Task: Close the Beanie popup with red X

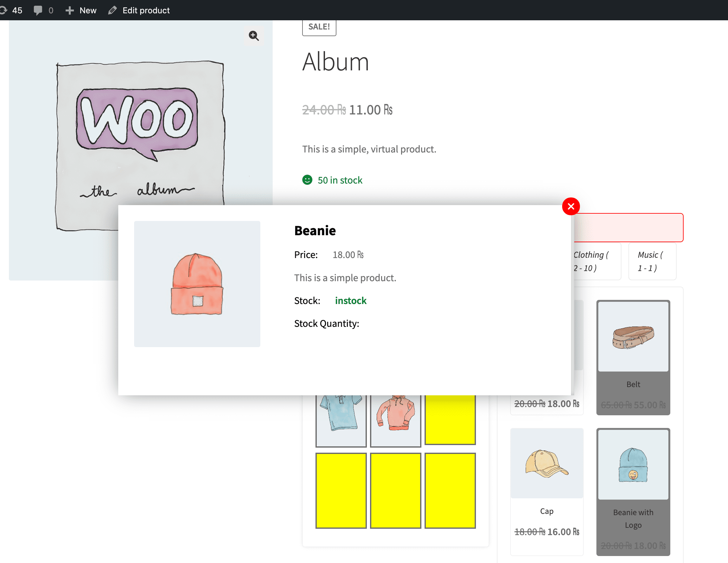Action: pos(571,206)
